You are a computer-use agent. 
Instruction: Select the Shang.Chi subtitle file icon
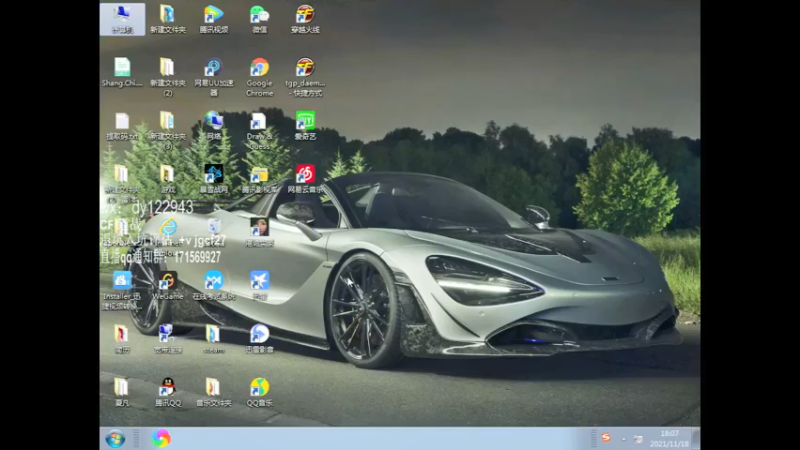tap(122, 72)
